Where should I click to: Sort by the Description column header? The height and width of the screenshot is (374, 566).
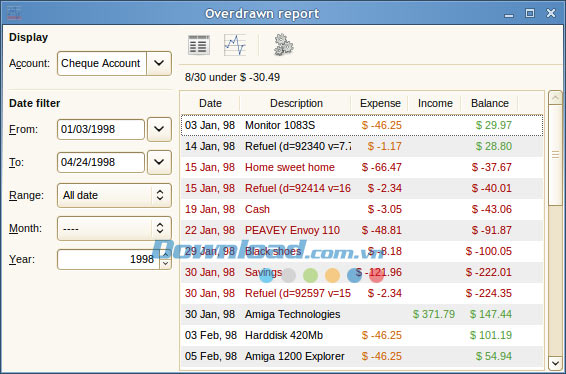click(296, 103)
